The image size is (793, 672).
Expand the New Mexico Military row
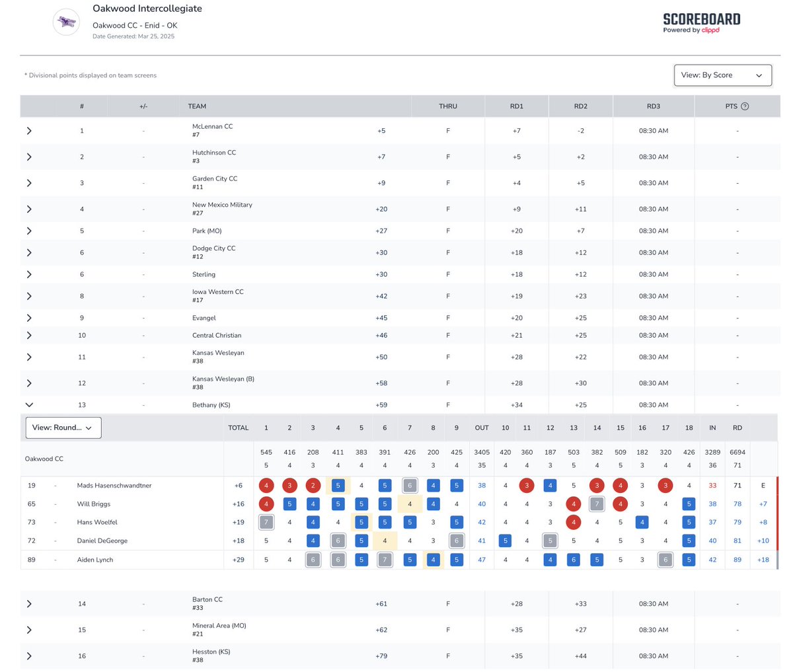point(29,209)
